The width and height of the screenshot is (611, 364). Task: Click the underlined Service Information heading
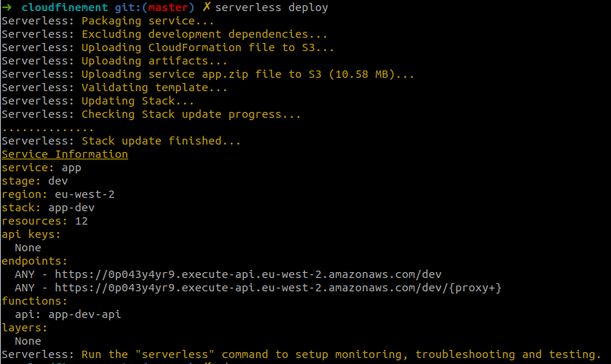(x=65, y=154)
